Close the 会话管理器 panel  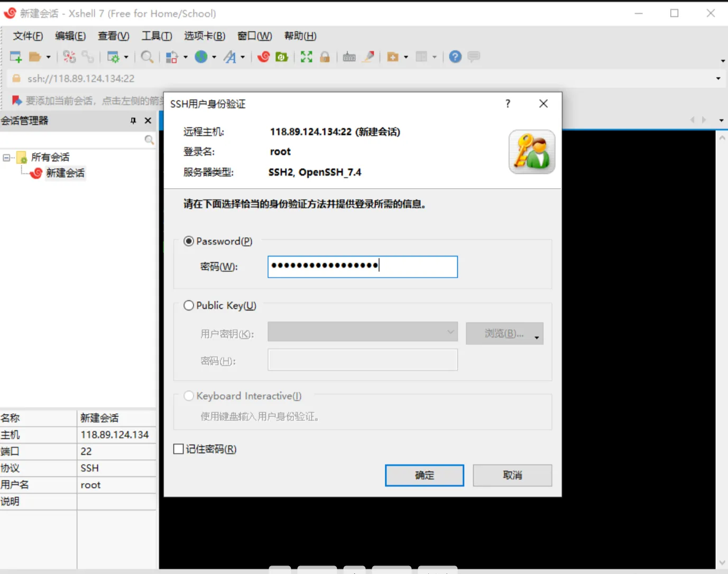pos(148,121)
